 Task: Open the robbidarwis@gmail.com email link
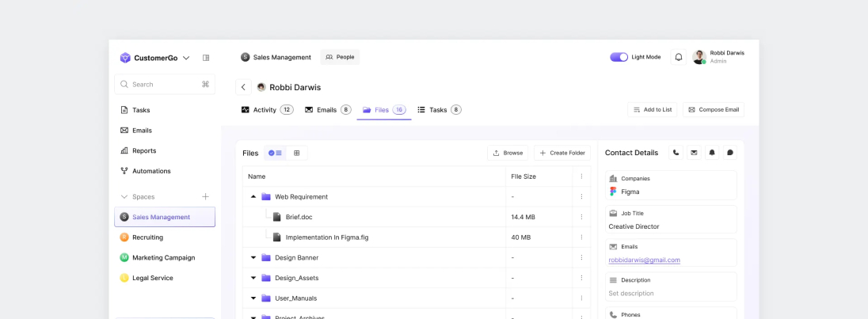pos(644,260)
